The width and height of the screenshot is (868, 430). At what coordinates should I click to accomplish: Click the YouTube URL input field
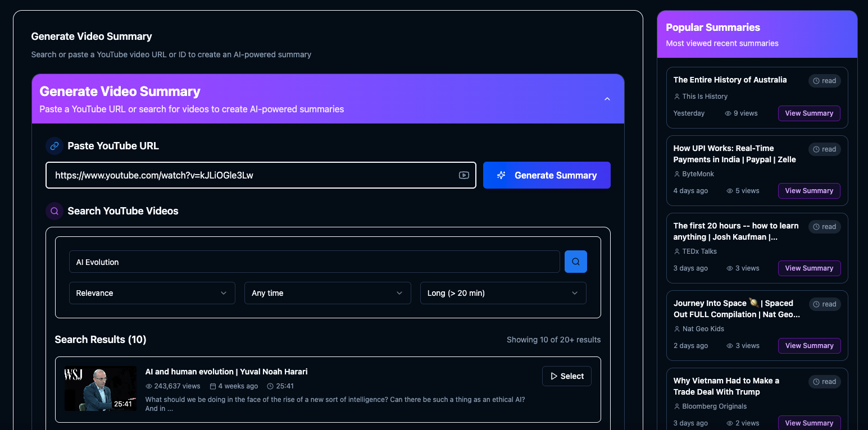click(x=261, y=175)
